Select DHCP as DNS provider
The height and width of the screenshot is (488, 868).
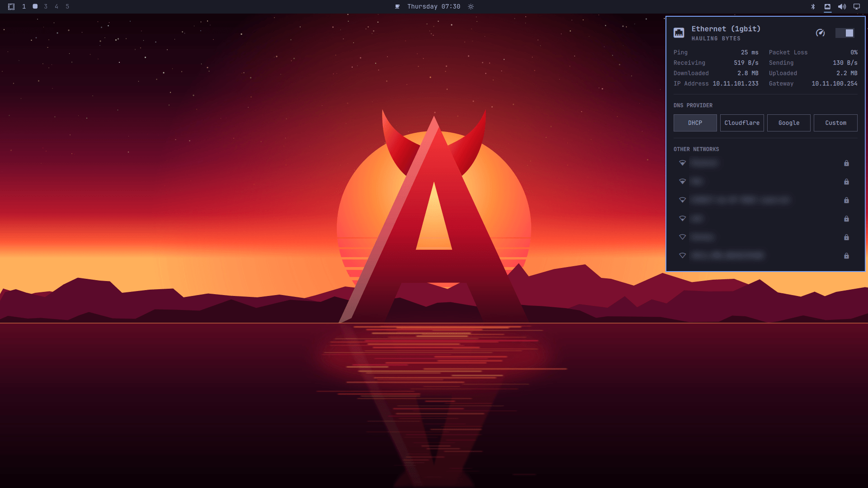point(695,123)
